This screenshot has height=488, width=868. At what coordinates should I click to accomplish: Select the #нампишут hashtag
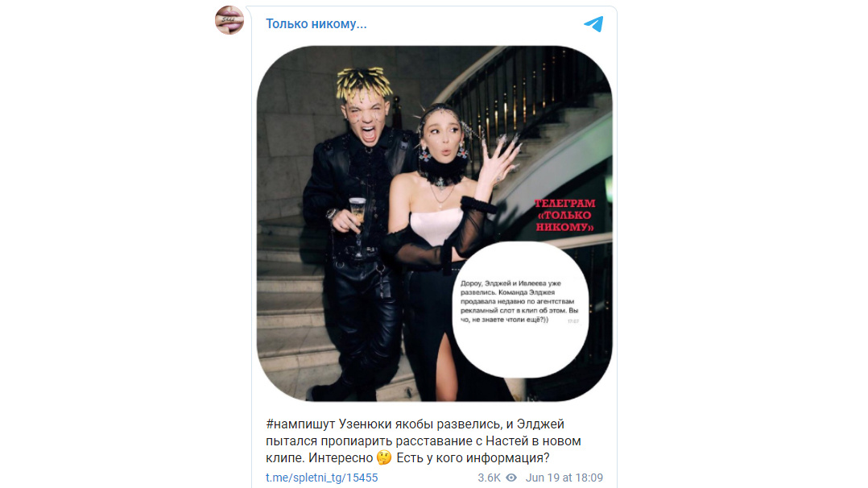[x=300, y=424]
